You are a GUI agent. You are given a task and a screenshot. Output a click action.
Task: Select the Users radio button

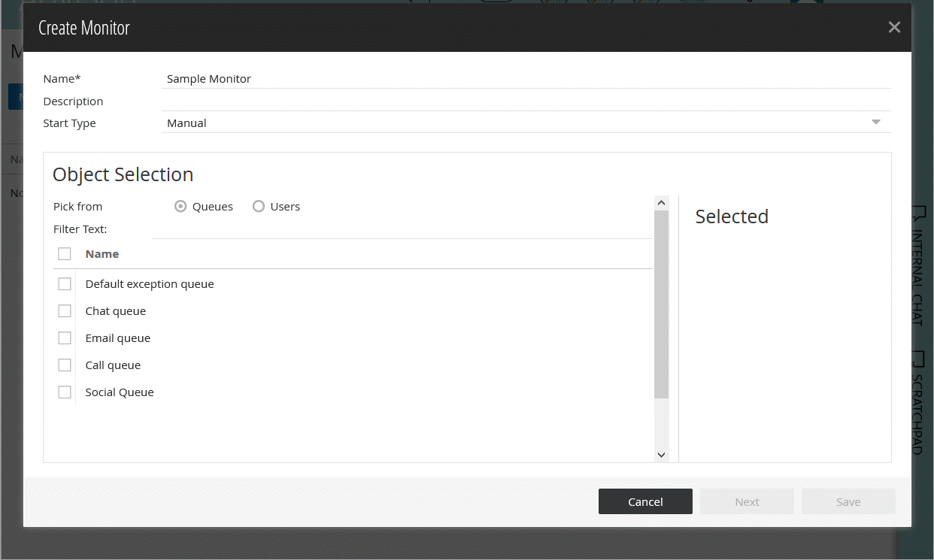259,206
